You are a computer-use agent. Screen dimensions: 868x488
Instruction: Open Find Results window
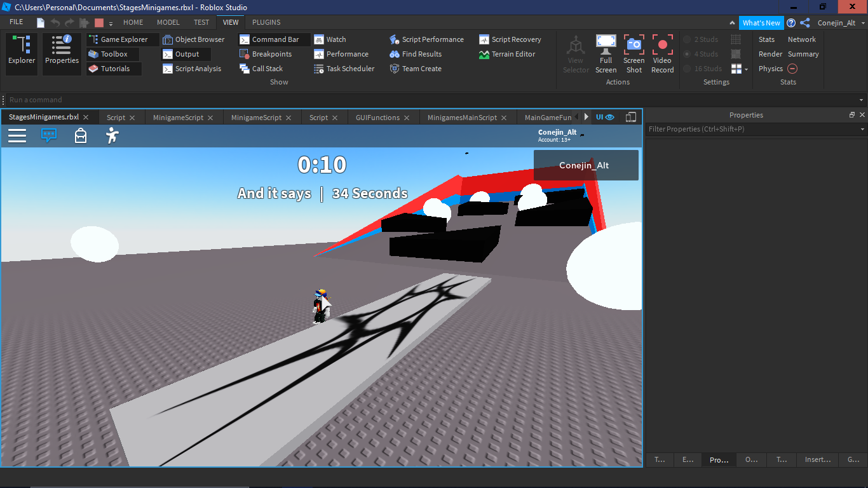click(x=416, y=54)
